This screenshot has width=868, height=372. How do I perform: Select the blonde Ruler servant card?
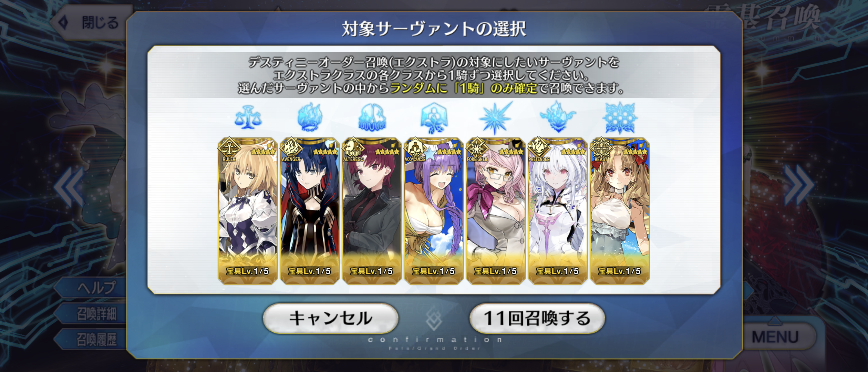[x=248, y=211]
